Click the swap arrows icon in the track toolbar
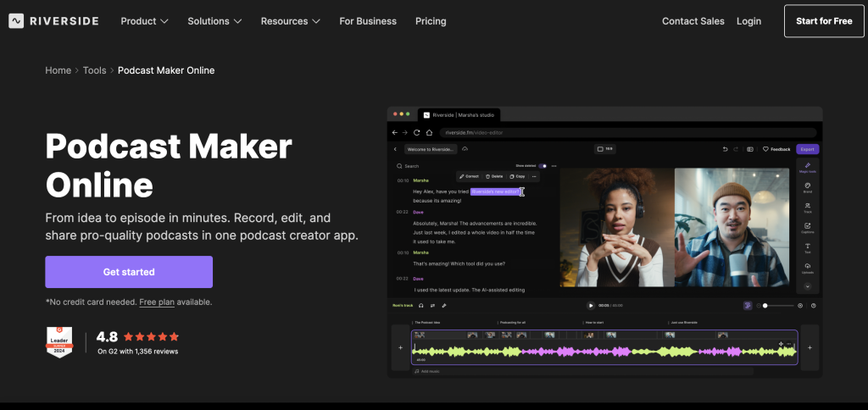 tap(432, 306)
